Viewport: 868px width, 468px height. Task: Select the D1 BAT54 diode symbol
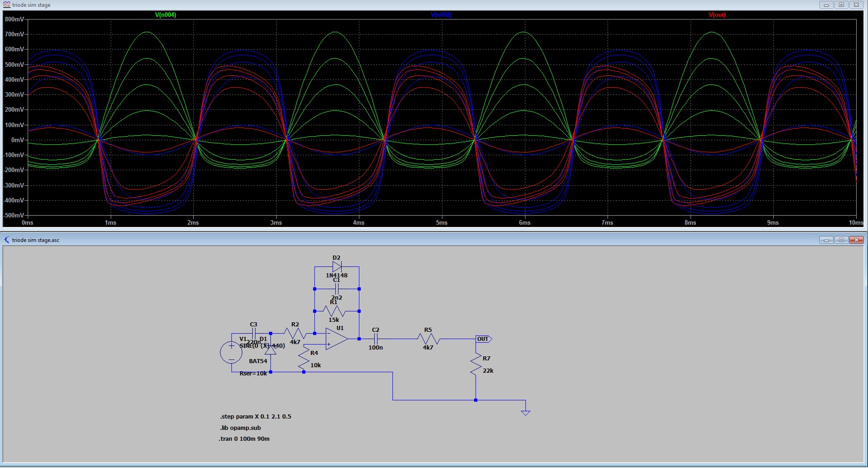click(270, 349)
